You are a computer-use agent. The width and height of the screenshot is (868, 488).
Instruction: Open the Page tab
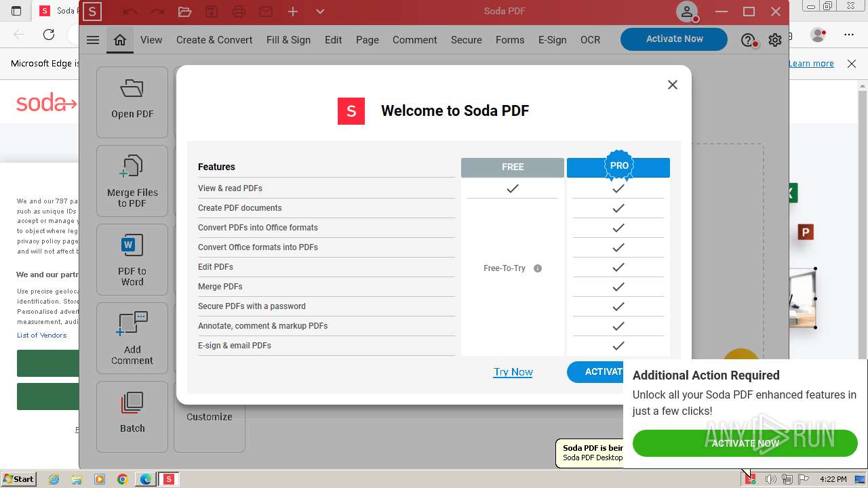pyautogui.click(x=368, y=40)
